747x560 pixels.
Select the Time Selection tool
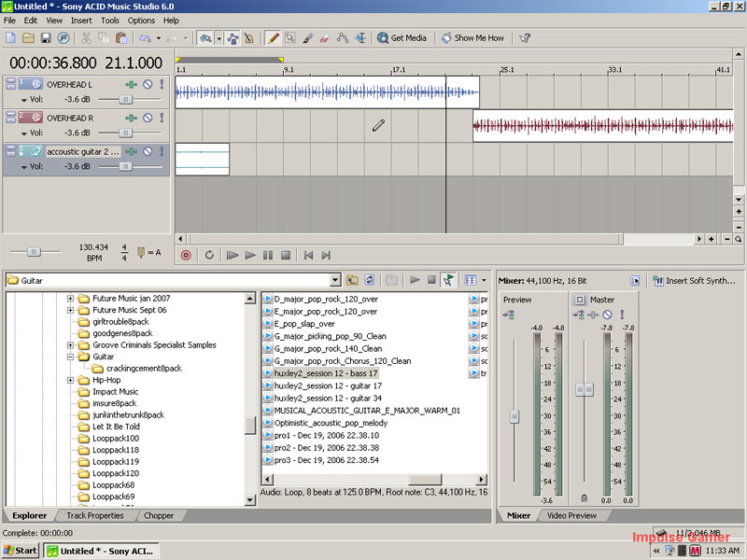pos(360,38)
